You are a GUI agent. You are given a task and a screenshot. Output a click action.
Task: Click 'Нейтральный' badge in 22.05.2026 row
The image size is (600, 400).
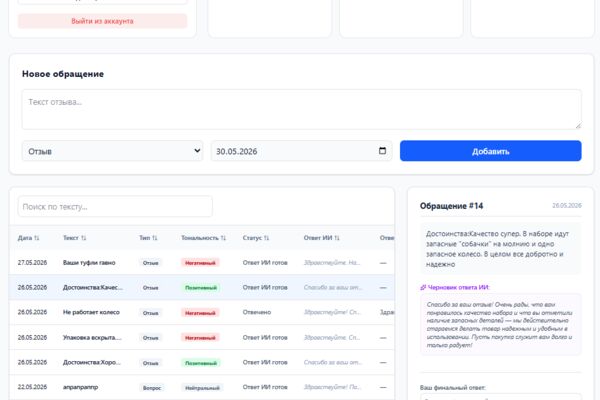(202, 388)
